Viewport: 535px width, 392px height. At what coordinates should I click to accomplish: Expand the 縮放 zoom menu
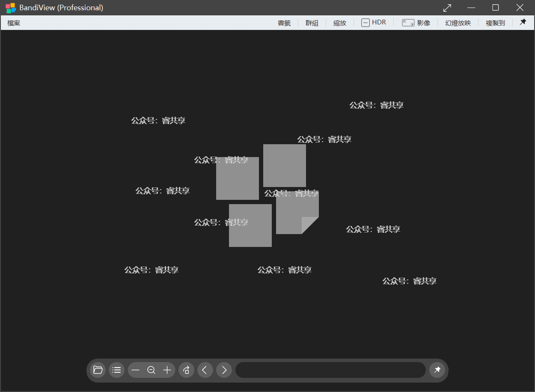pyautogui.click(x=340, y=23)
